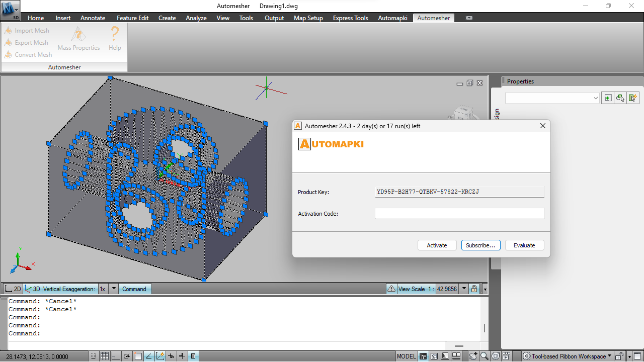Toggle Object Snap Tracking in status bar
Viewport: 644px width, 362px height.
(x=149, y=356)
